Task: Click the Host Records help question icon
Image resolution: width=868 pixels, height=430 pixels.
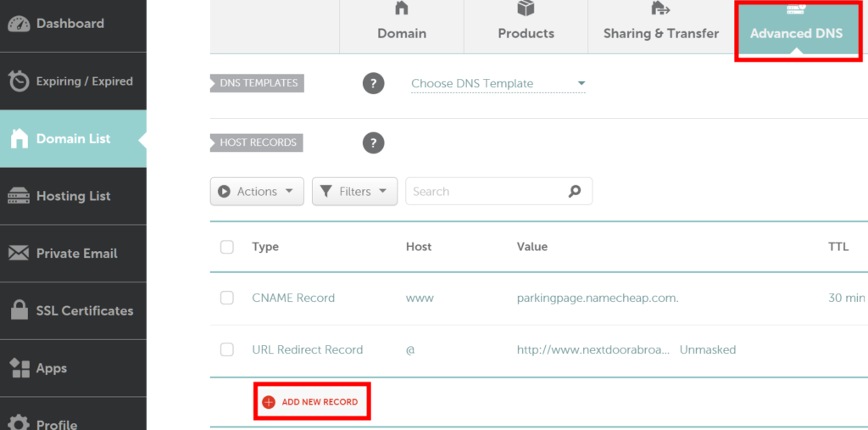Action: click(x=374, y=142)
